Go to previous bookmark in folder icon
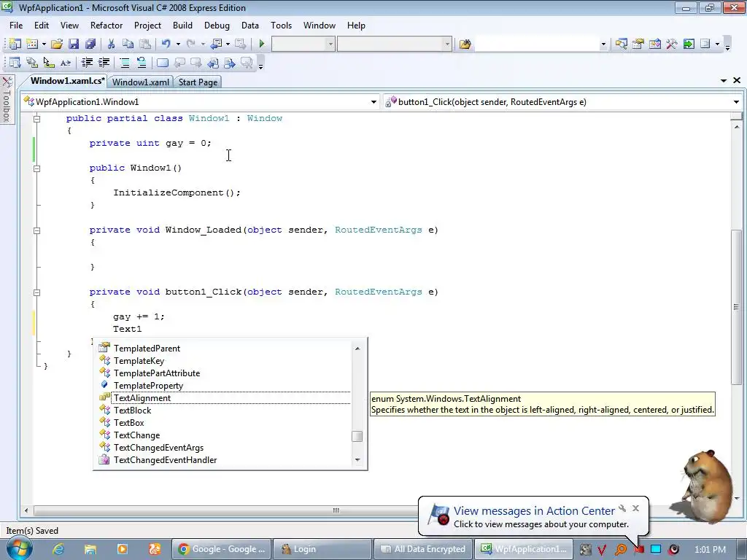 (x=213, y=63)
